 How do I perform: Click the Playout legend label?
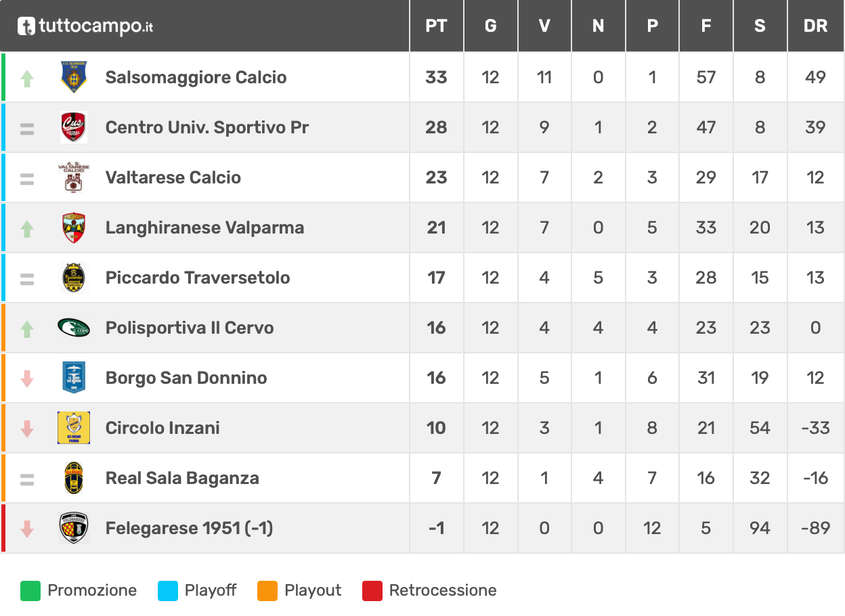(x=313, y=590)
